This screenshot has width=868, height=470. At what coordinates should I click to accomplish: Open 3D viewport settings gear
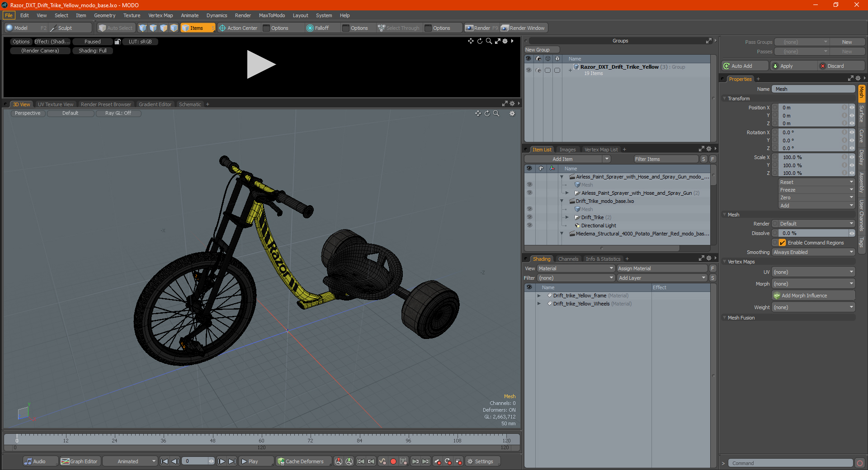[512, 113]
